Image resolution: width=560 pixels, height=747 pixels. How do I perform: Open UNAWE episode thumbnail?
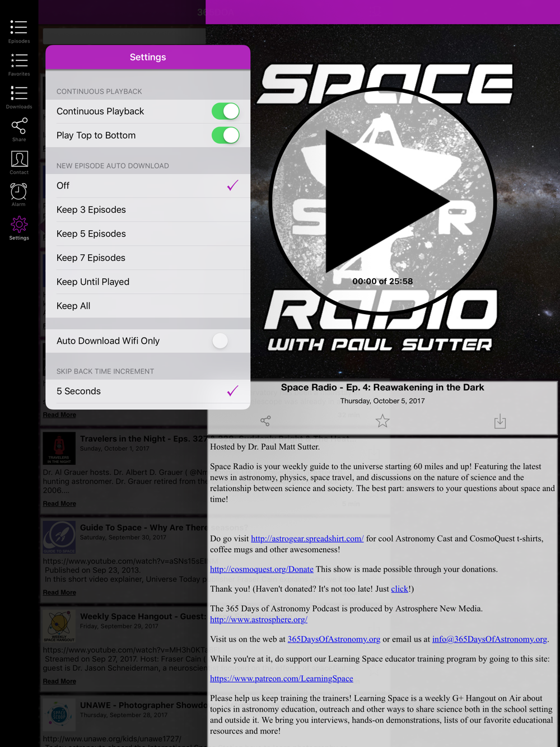[x=59, y=715]
